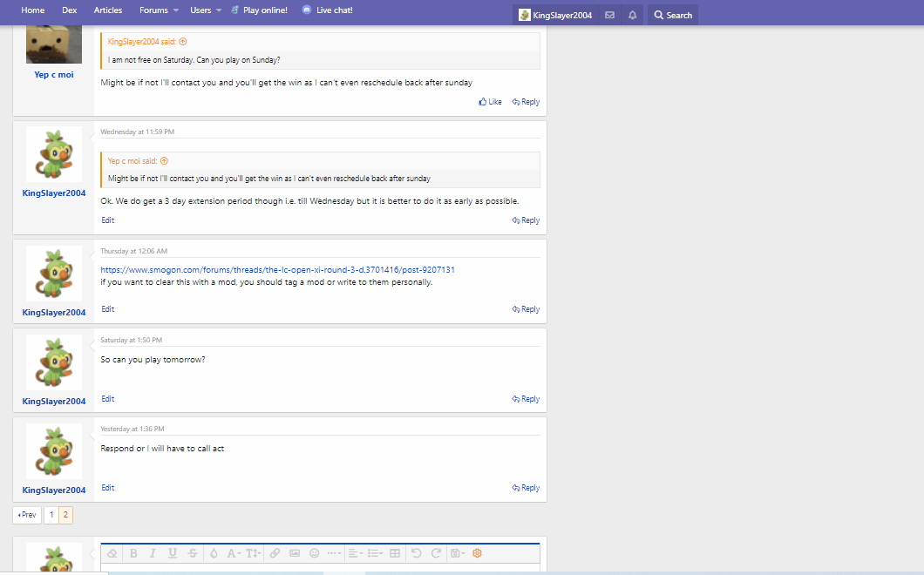The width and height of the screenshot is (924, 575).
Task: Open the Yesterday at 1:36 PM timestamp
Action: [x=132, y=429]
